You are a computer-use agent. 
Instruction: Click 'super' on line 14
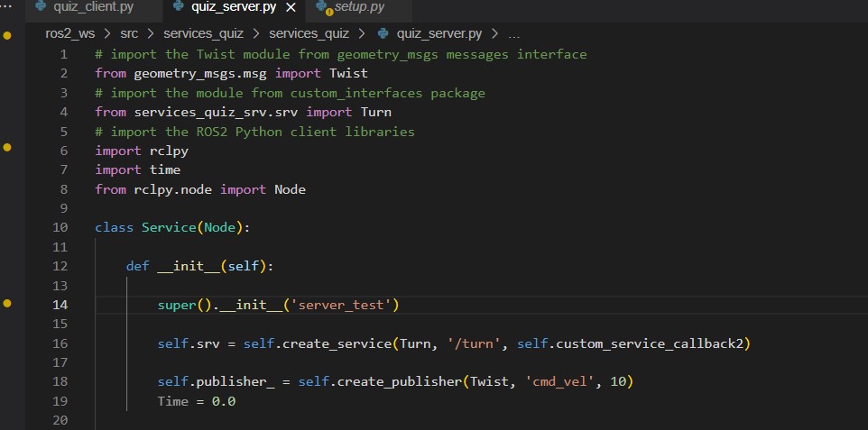[x=177, y=305]
